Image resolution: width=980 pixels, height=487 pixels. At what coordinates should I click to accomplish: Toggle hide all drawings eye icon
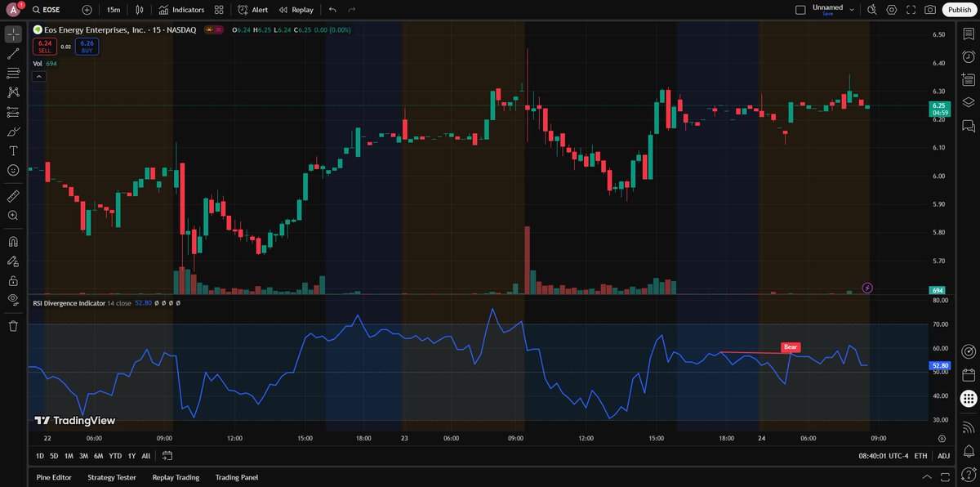(x=13, y=300)
